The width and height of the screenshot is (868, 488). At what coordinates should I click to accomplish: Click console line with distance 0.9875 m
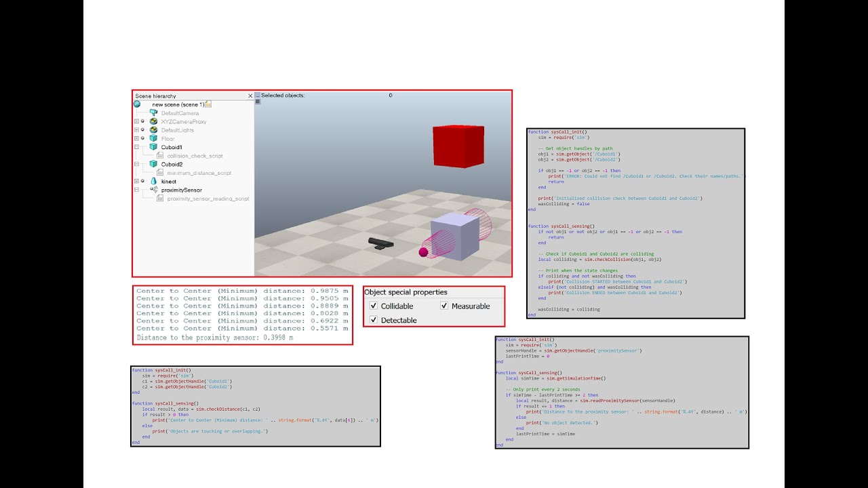[242, 291]
